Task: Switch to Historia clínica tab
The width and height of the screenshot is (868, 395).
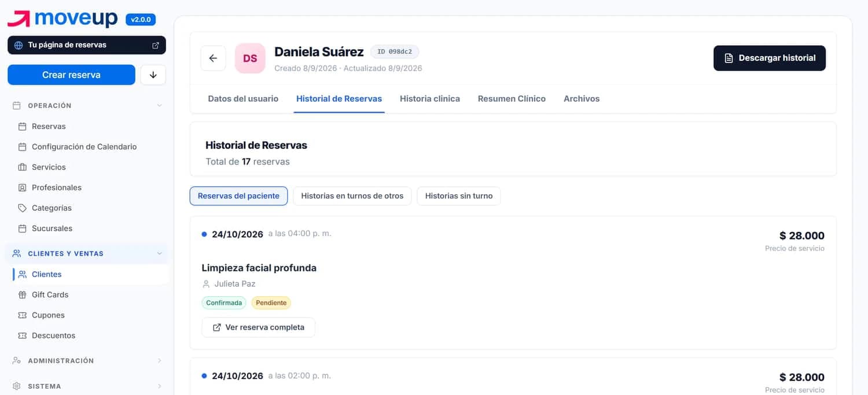Action: [430, 99]
